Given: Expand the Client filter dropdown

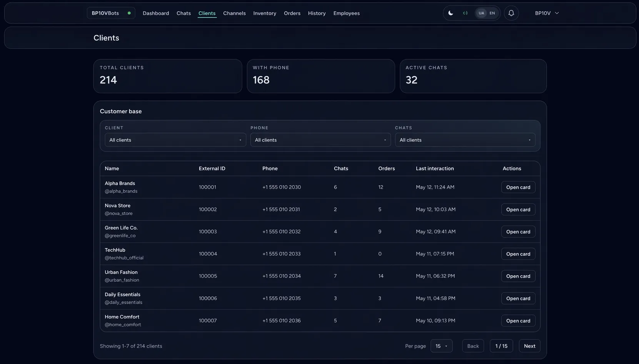Looking at the screenshot, I should 175,140.
